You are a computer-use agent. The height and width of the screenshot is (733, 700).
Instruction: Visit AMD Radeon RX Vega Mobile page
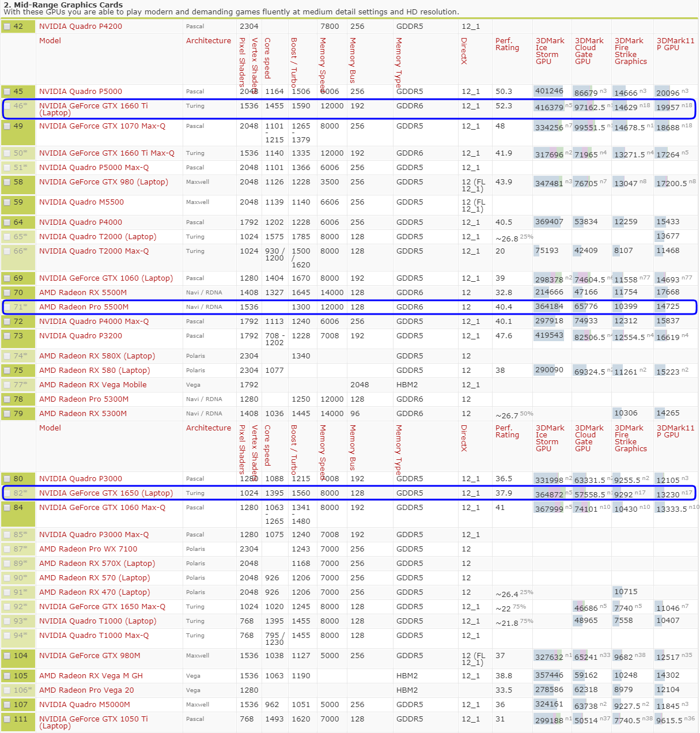[93, 385]
